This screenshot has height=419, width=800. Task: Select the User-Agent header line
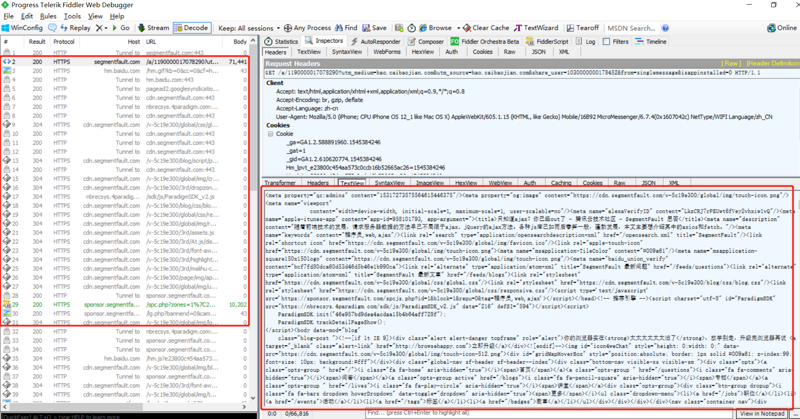pos(524,117)
